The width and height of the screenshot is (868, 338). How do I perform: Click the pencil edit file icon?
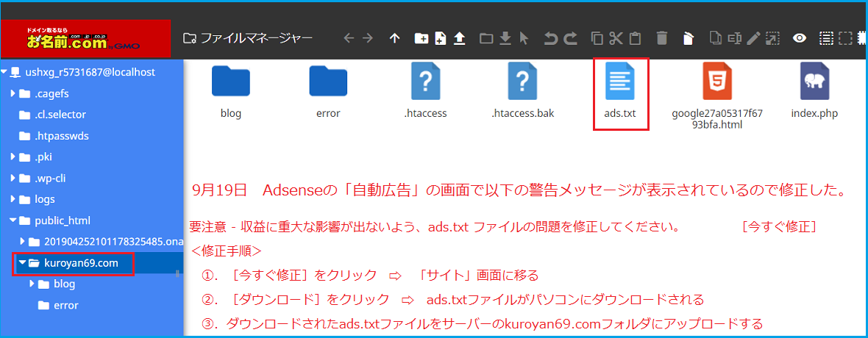[753, 38]
